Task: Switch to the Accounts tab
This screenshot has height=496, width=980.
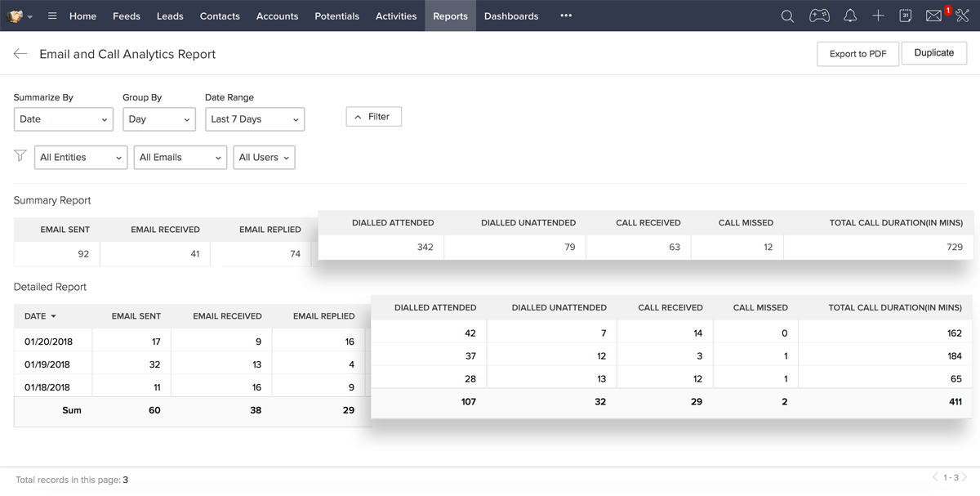Action: tap(277, 16)
